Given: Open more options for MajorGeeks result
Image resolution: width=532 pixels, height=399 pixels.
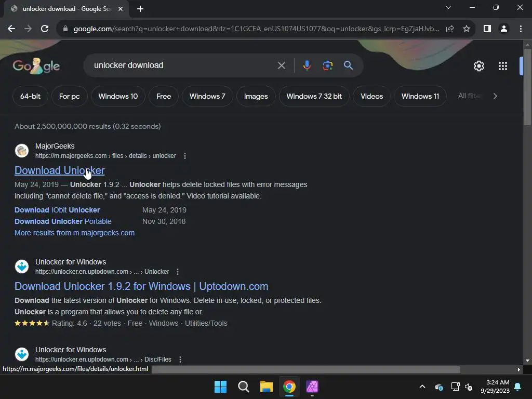Looking at the screenshot, I should (184, 156).
